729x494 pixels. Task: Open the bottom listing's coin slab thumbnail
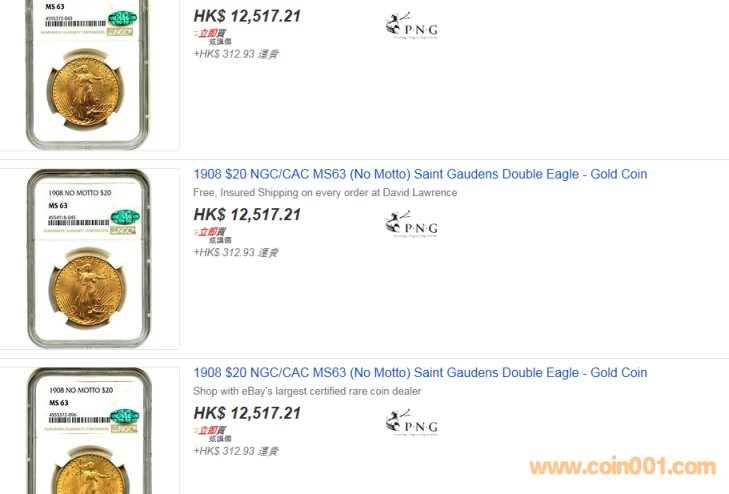[89, 431]
